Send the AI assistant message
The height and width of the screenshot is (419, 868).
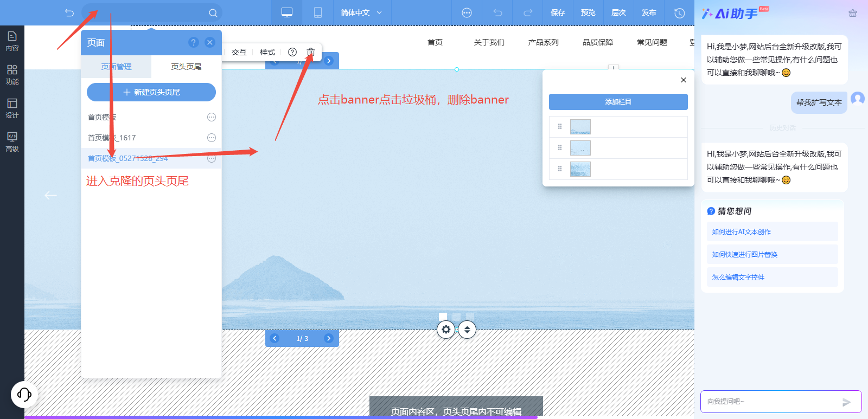(846, 402)
